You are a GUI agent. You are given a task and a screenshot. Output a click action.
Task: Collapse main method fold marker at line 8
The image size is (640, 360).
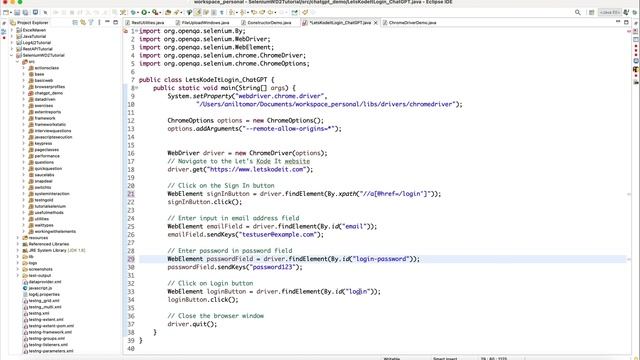(136, 88)
